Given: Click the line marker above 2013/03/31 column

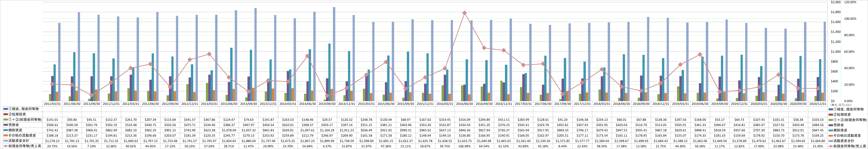Looking at the screenshot, I should 209,54.
